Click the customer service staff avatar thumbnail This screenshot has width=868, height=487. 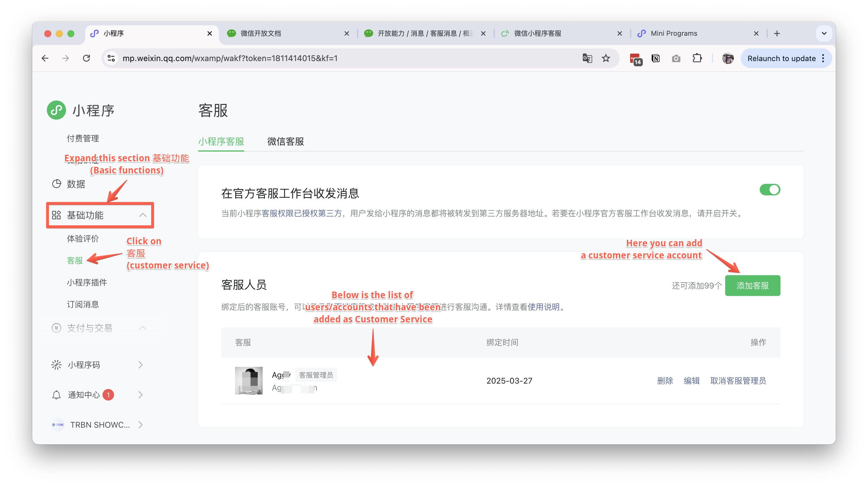pos(249,380)
